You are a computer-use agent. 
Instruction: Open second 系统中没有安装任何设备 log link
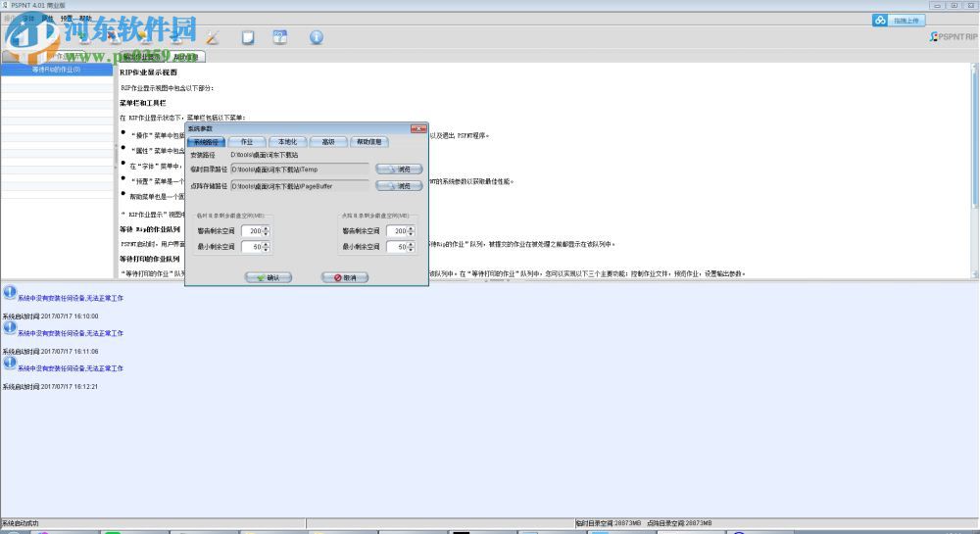71,333
